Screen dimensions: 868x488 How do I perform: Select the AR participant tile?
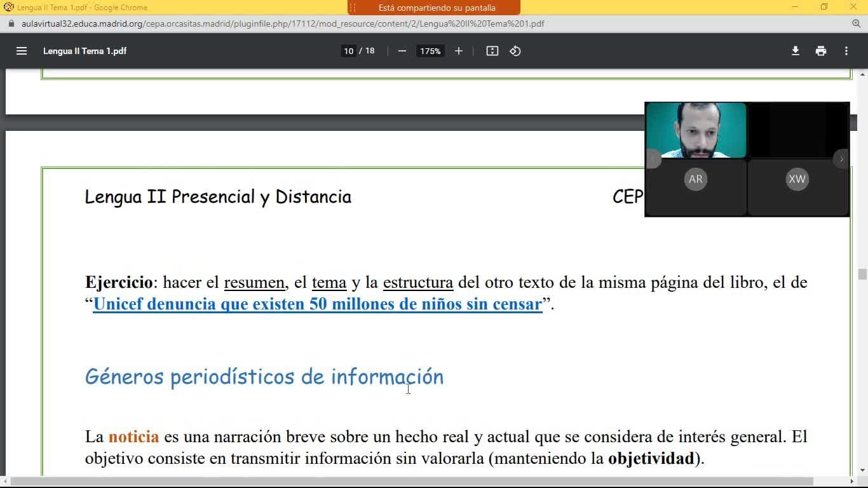click(696, 187)
